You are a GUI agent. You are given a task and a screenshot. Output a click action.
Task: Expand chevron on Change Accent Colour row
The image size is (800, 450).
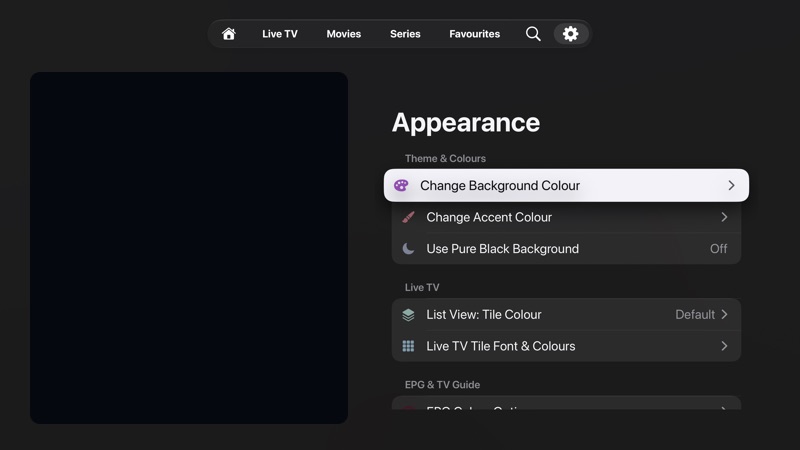[x=724, y=217]
